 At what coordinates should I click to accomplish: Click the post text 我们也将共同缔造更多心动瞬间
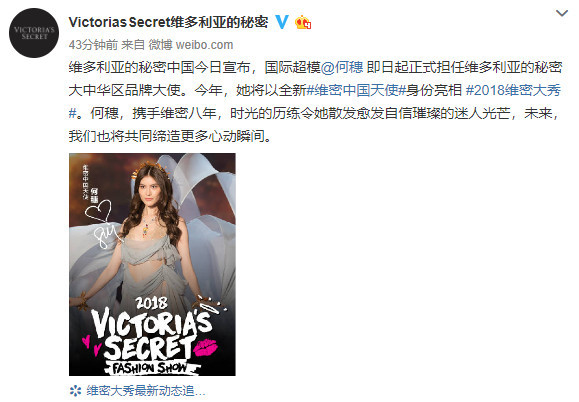click(170, 136)
